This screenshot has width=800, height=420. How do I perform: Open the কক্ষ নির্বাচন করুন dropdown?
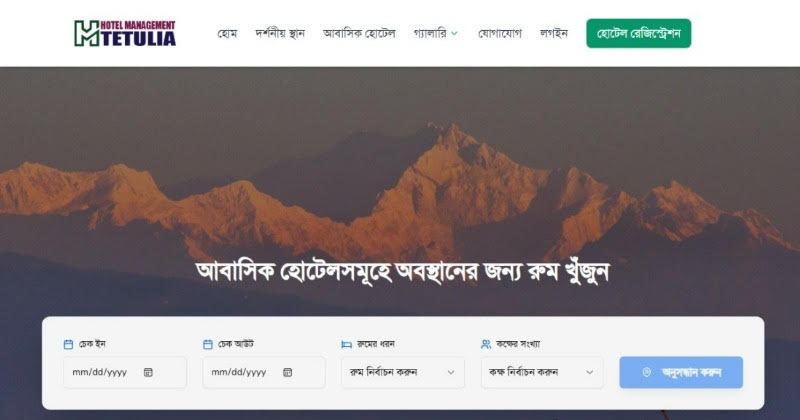coord(542,372)
